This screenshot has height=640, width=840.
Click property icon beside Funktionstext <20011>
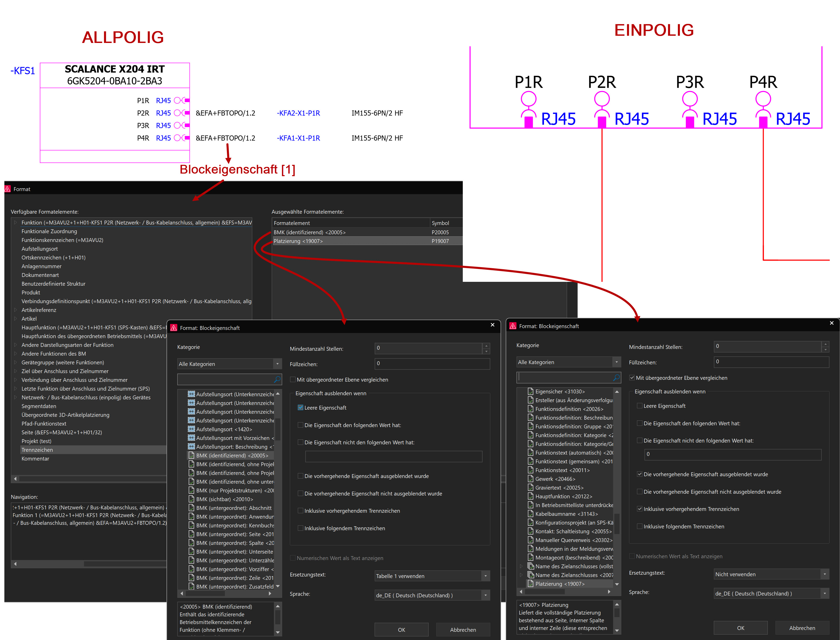pos(531,470)
